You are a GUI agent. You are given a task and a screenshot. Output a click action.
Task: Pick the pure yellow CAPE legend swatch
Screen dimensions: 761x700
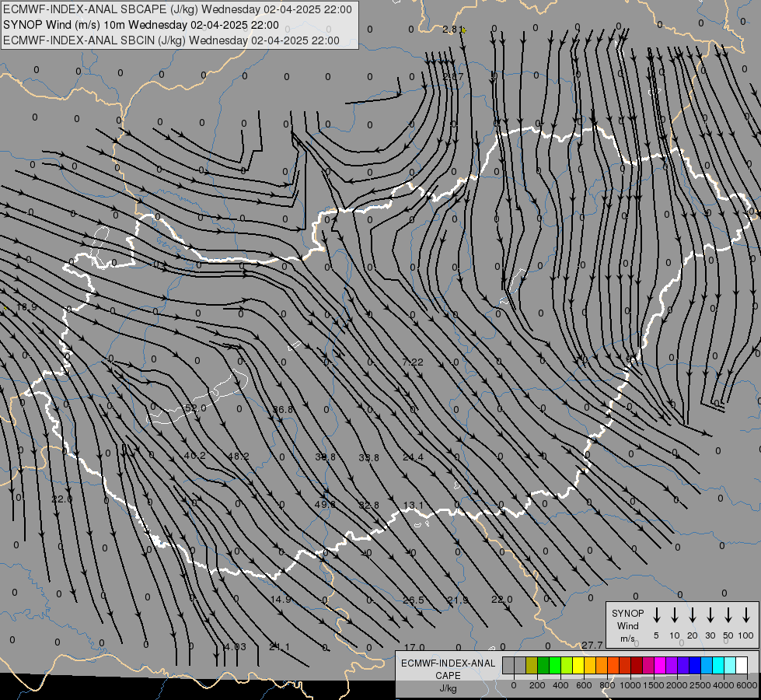coord(578,665)
